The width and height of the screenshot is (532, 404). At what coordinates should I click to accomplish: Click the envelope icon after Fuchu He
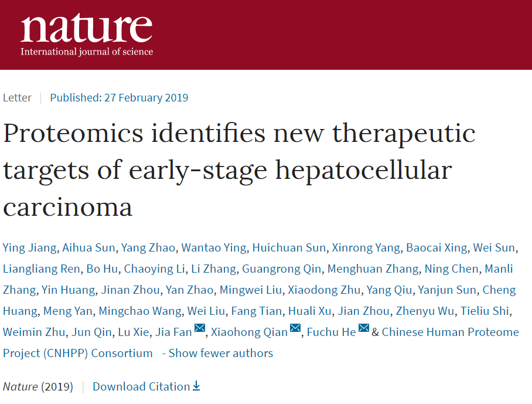[x=364, y=328]
